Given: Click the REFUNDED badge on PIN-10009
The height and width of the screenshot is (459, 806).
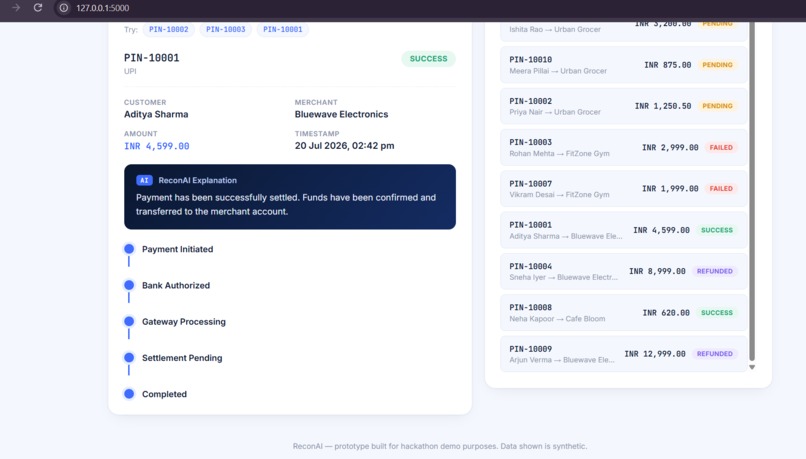Looking at the screenshot, I should 715,354.
